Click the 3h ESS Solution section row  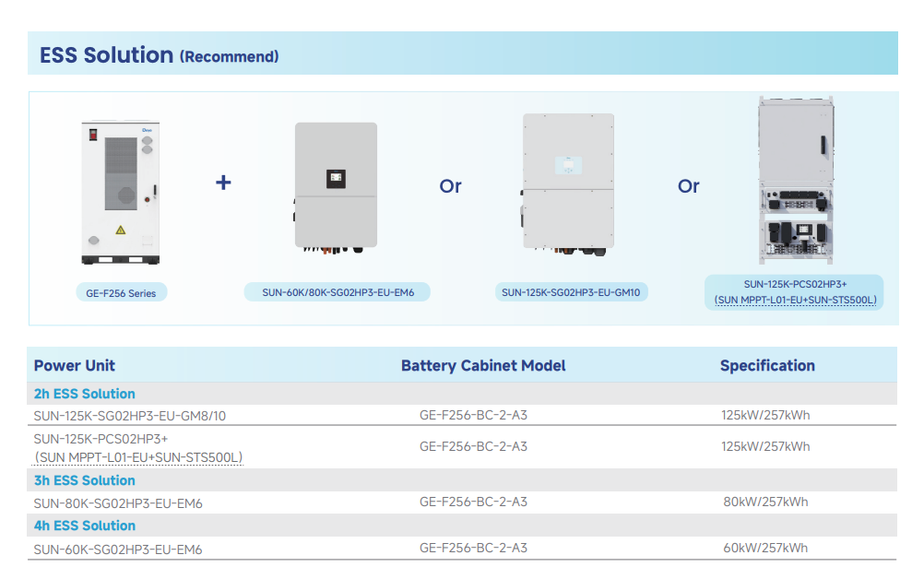[x=462, y=480]
